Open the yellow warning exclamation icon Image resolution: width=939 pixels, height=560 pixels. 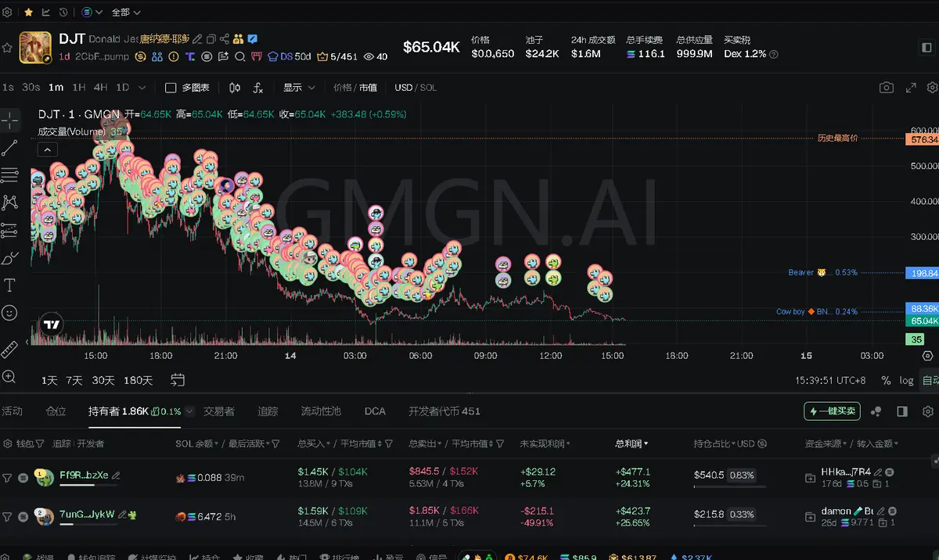[x=174, y=56]
